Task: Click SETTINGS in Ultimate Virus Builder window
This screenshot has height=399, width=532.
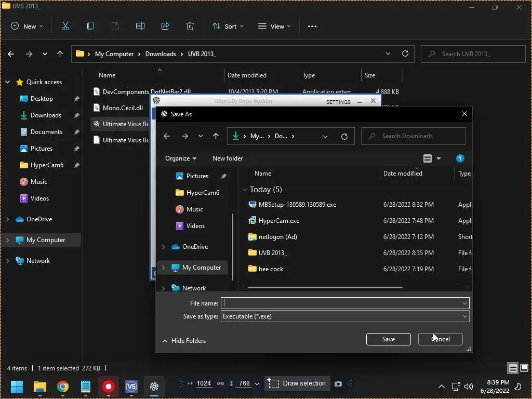Action: [338, 102]
